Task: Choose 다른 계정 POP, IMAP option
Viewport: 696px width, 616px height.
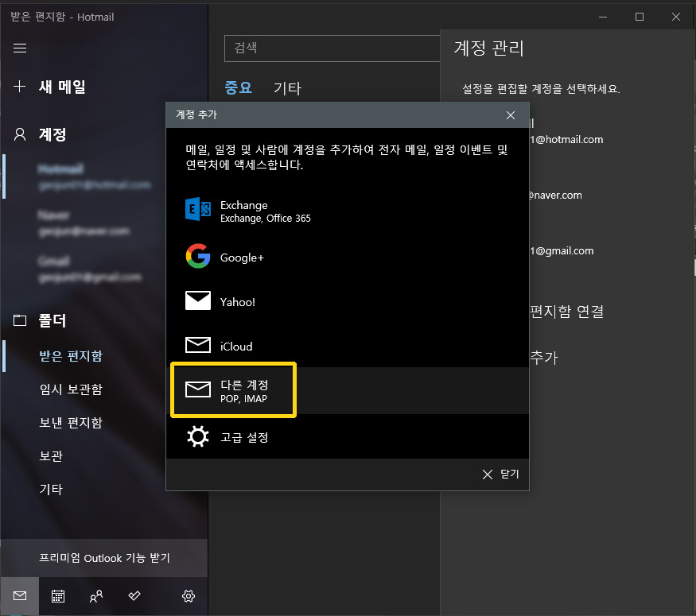Action: [348, 391]
